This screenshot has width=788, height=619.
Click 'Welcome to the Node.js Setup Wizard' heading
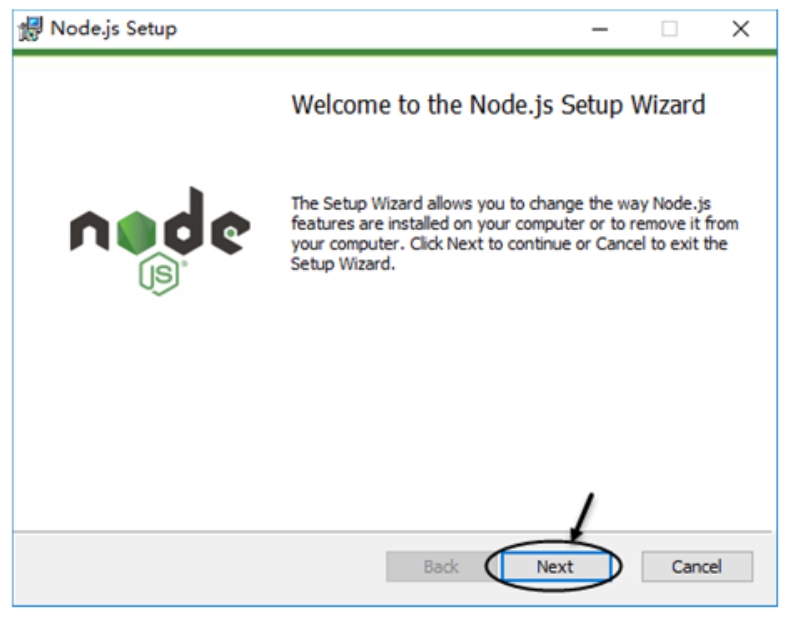pos(499,105)
